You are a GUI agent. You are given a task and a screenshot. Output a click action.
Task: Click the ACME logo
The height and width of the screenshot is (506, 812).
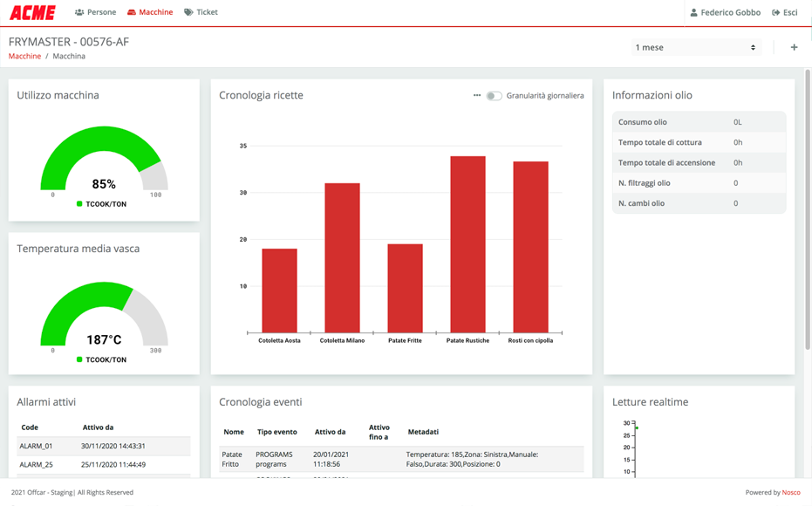coord(32,13)
